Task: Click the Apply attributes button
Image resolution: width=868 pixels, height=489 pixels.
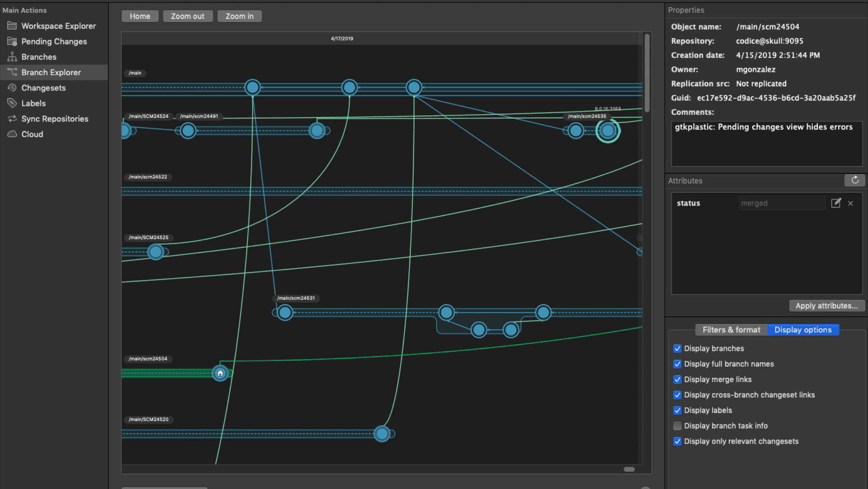Action: [826, 305]
